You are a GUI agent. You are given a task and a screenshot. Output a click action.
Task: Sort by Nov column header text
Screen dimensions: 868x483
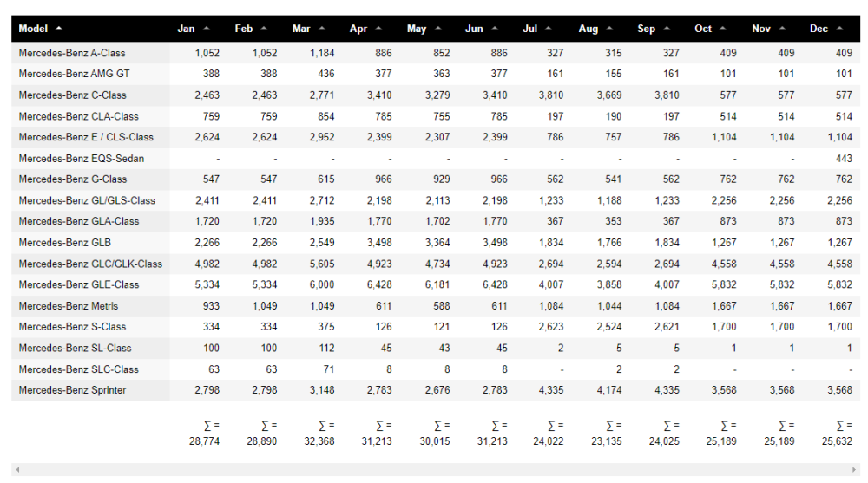click(x=760, y=29)
